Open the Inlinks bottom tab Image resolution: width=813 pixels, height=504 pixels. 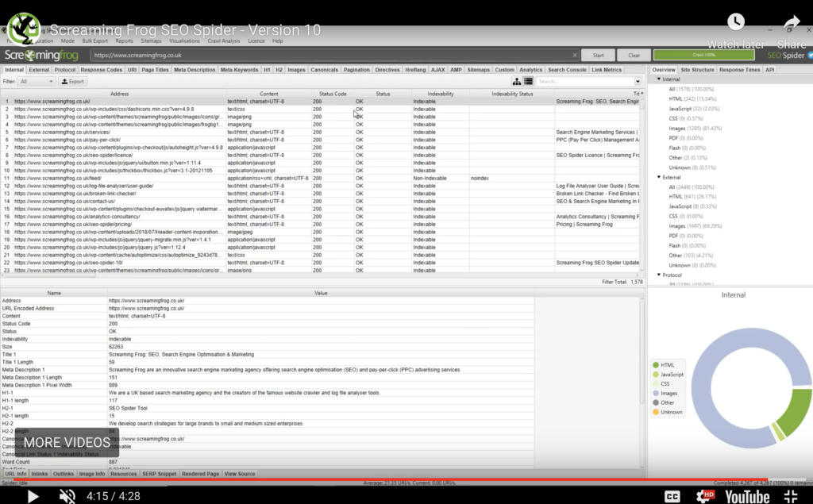[40, 474]
